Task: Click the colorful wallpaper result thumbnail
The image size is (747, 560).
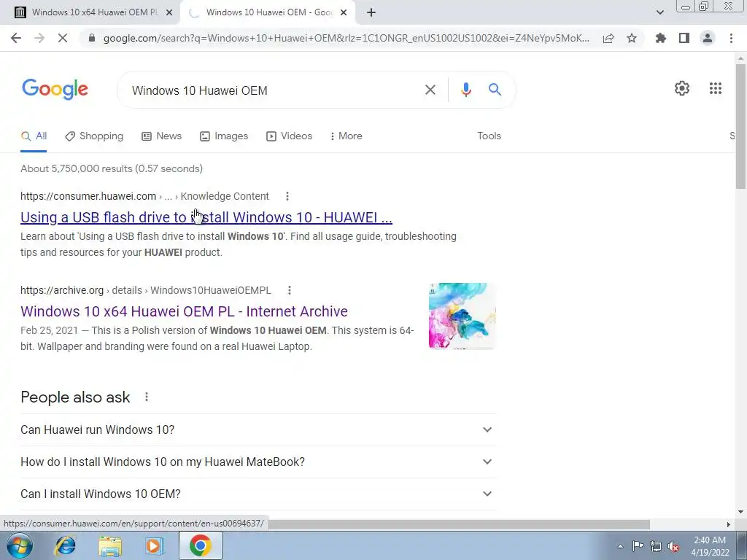Action: [462, 316]
